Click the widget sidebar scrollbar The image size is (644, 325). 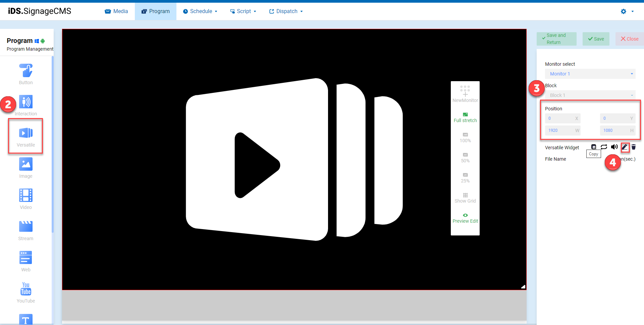53,145
